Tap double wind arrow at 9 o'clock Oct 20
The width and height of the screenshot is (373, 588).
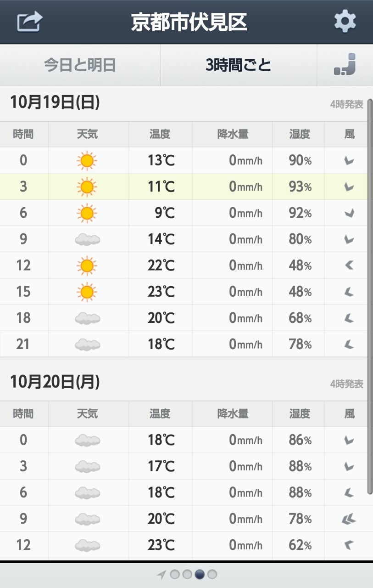(349, 519)
